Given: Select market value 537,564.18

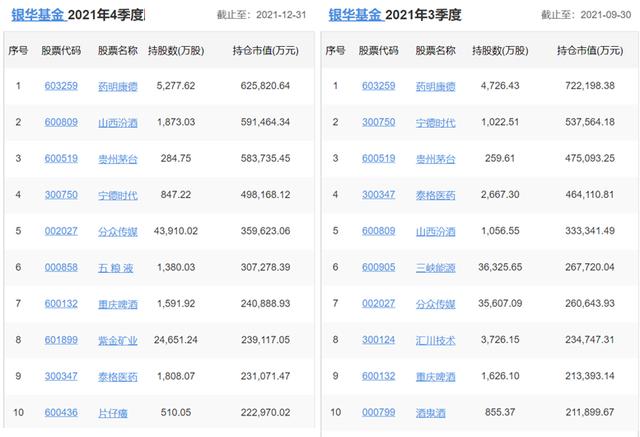Looking at the screenshot, I should (x=590, y=122).
